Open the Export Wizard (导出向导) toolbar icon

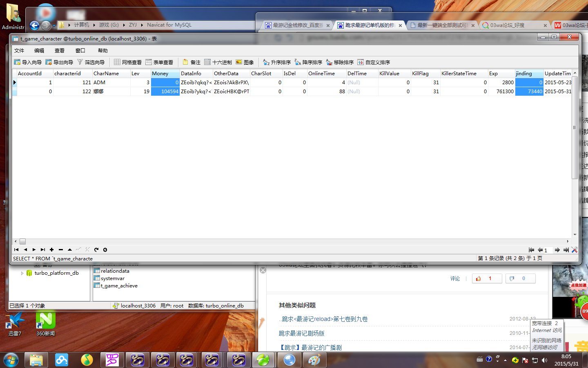click(59, 62)
